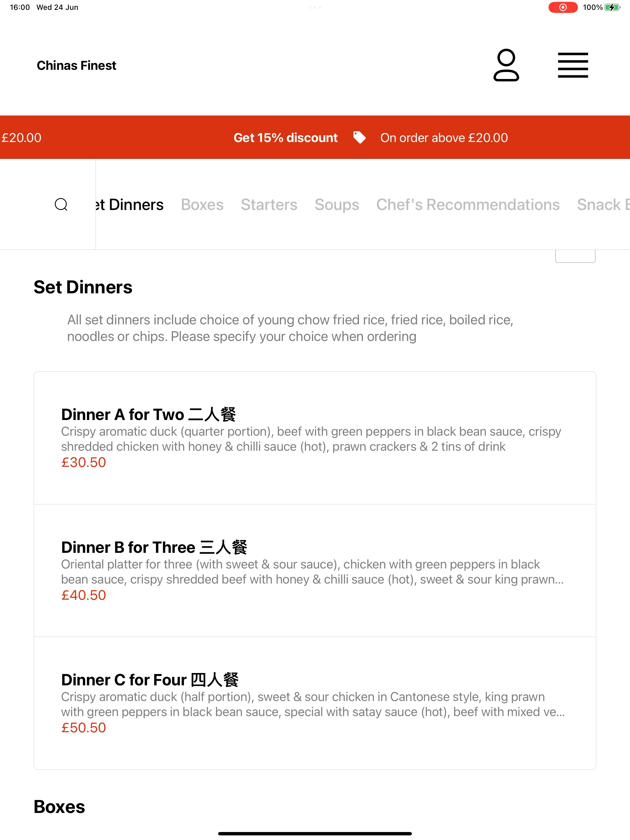Viewport: 630px width, 840px height.
Task: Tap the 16:00 clock in status bar
Action: [20, 7]
